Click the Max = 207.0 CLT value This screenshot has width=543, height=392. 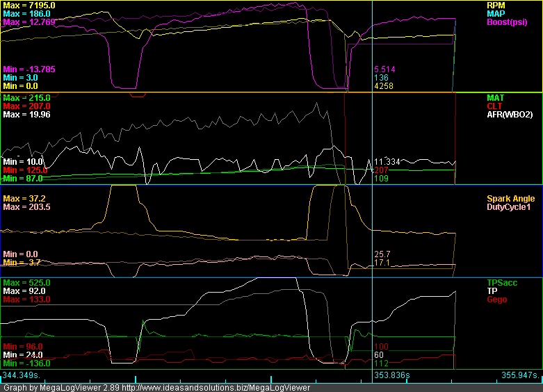(26, 106)
